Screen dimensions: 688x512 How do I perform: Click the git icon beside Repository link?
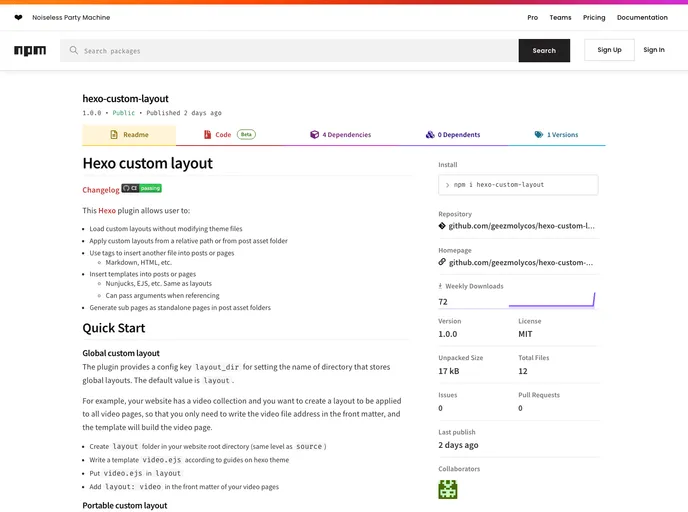pyautogui.click(x=442, y=226)
